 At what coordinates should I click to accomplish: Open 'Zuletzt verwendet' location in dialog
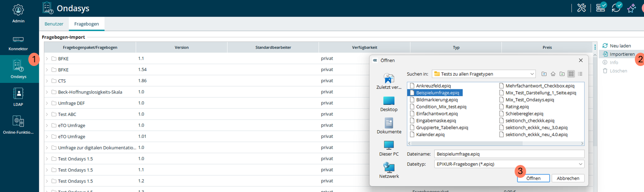click(389, 81)
